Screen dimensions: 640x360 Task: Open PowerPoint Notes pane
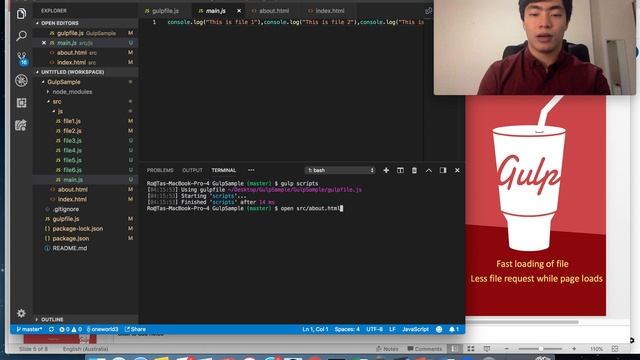(387, 349)
